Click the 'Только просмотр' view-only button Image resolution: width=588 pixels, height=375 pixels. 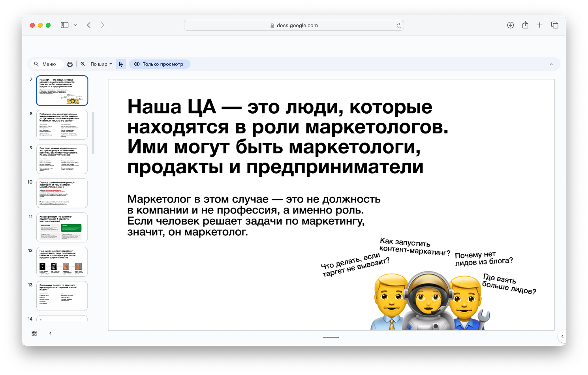coord(159,64)
